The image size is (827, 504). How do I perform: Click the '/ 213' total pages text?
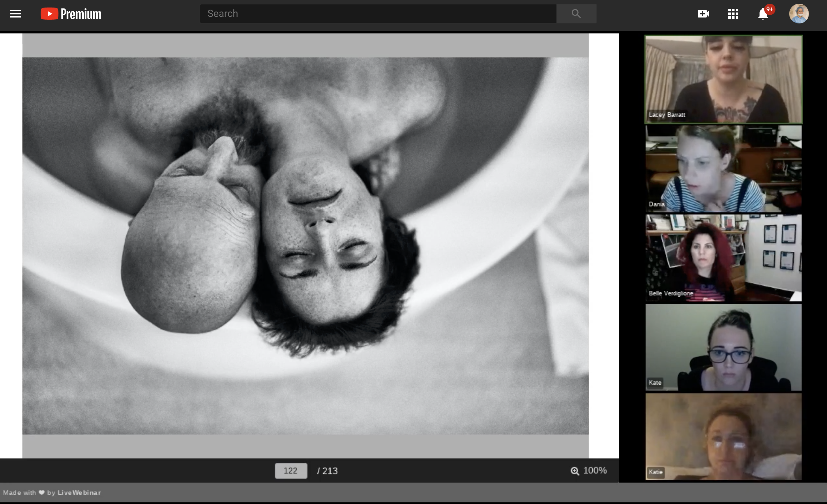tap(327, 471)
